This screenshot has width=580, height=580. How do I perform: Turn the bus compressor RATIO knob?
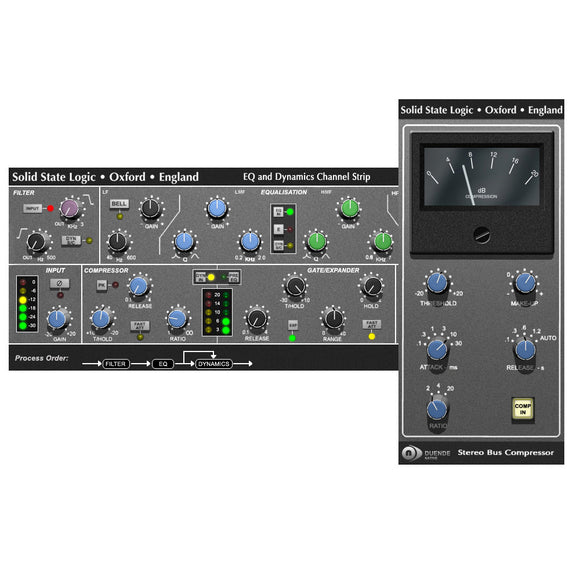click(x=437, y=409)
